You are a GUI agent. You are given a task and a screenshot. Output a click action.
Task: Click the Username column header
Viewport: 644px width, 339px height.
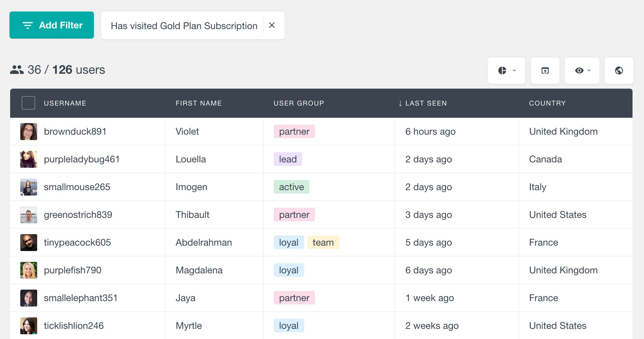click(x=65, y=103)
